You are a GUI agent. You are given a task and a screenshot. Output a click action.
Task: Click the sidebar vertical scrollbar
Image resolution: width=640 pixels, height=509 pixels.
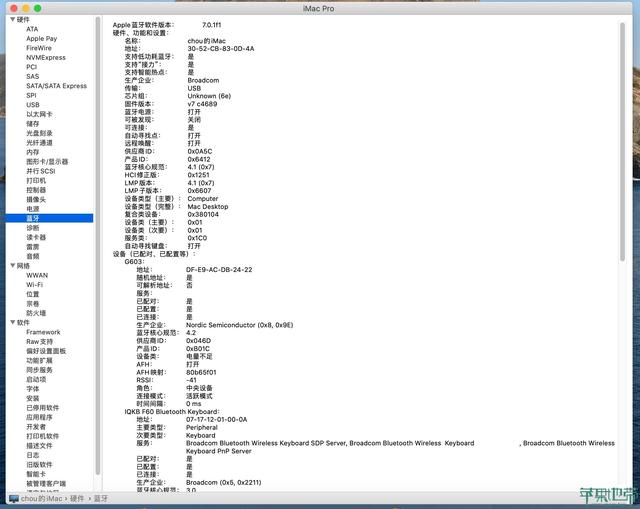[98, 245]
